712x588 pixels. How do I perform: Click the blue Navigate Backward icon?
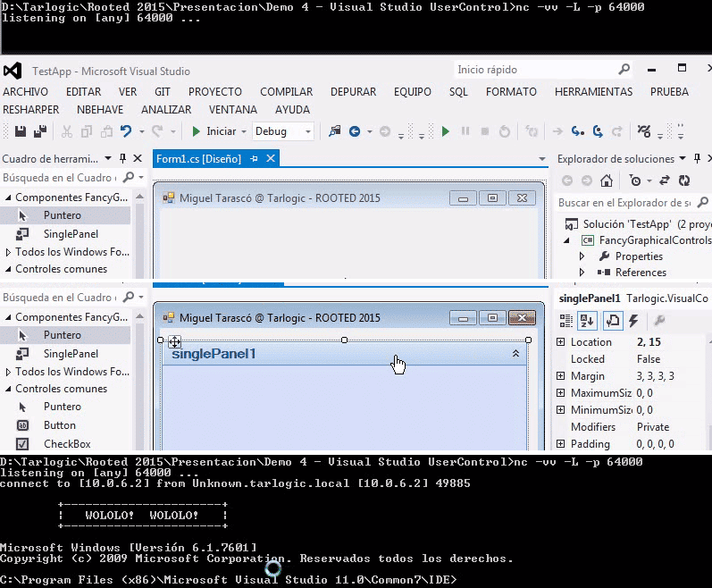(x=355, y=131)
